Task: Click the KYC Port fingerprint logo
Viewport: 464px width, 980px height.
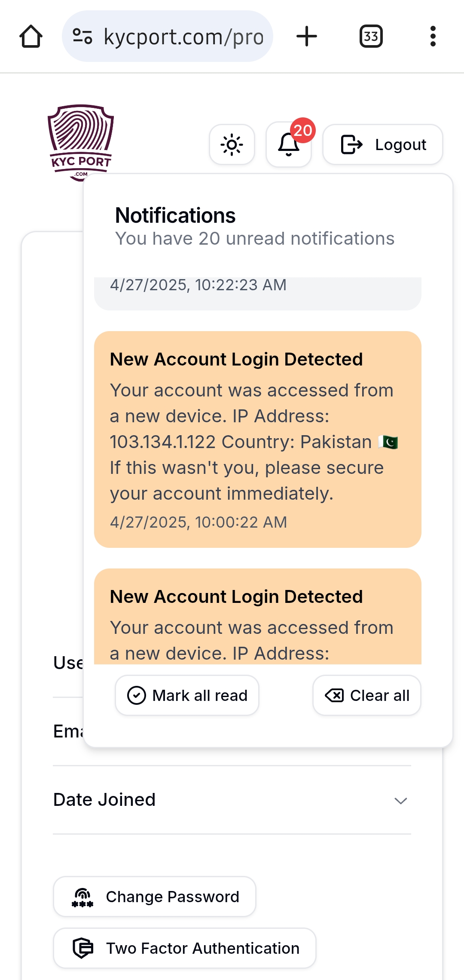Action: click(x=80, y=142)
